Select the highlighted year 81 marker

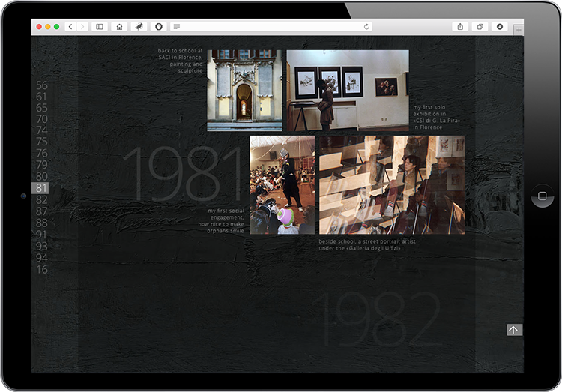pos(41,188)
